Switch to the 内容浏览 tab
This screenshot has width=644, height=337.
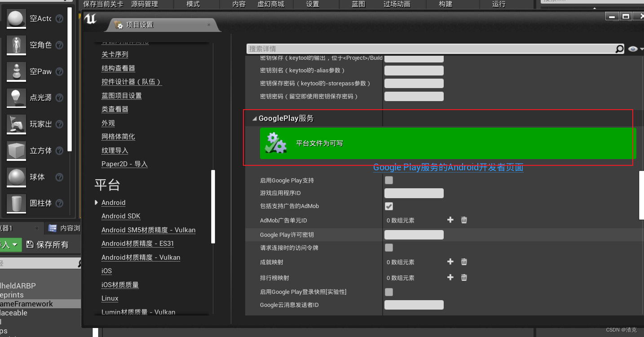coord(63,228)
